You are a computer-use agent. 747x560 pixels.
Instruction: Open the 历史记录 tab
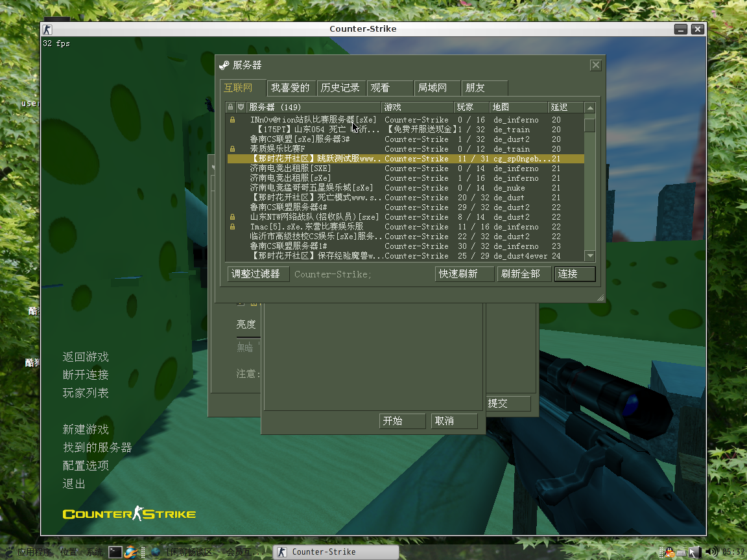[x=341, y=88]
